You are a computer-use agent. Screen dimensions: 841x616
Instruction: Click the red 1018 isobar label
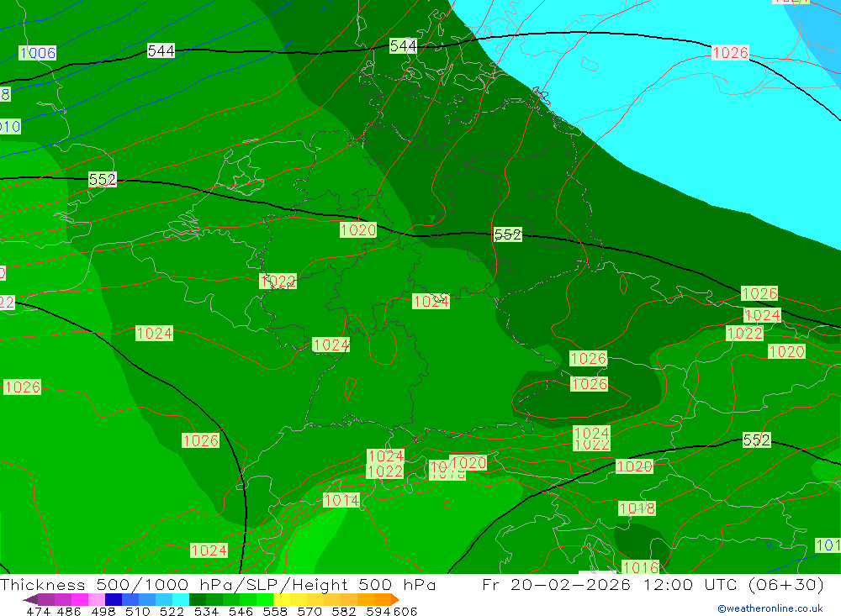637,508
